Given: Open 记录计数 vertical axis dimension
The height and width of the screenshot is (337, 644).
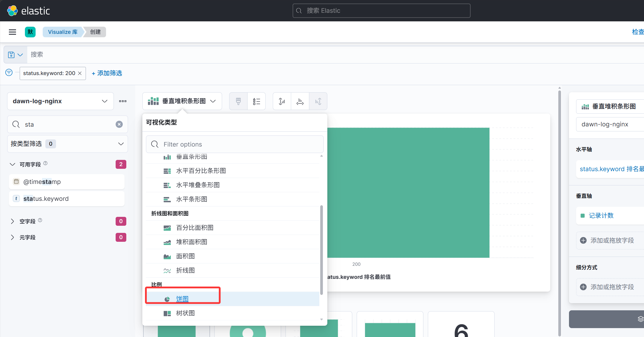Looking at the screenshot, I should tap(601, 216).
